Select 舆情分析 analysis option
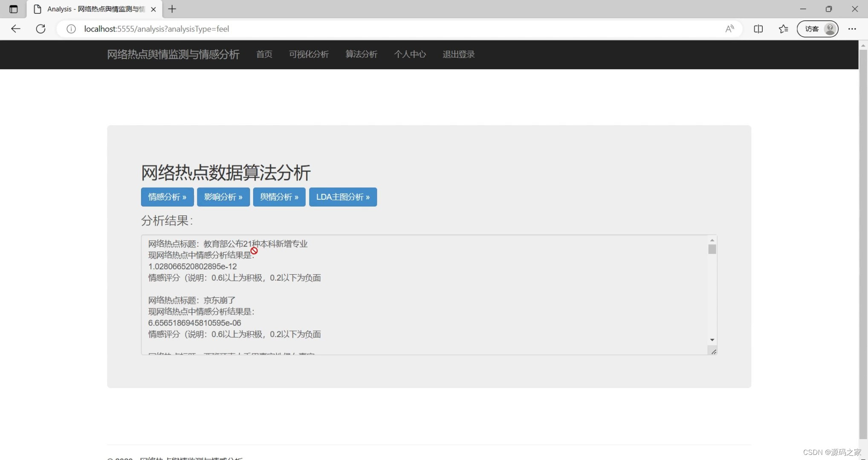Screen dimensions: 868x460 [279, 197]
